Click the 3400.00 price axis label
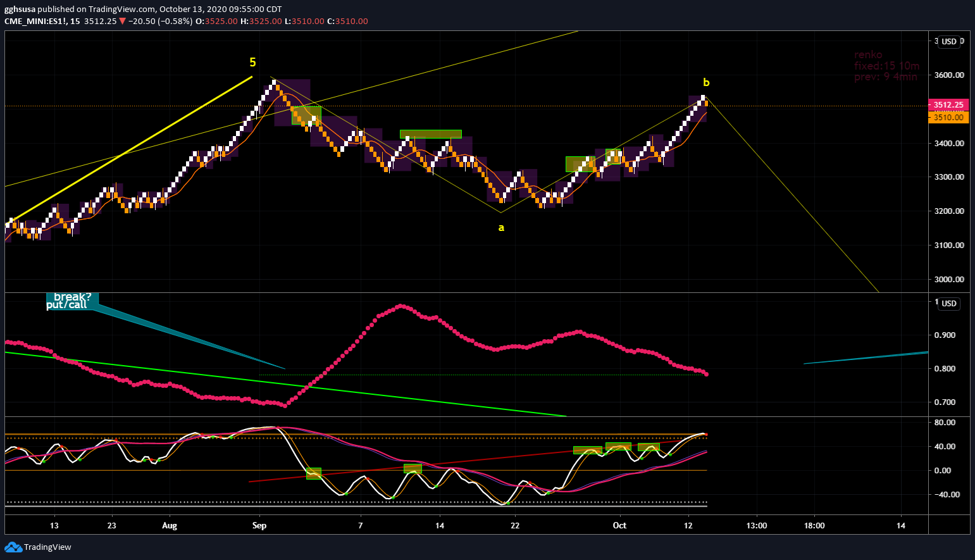 tap(949, 144)
